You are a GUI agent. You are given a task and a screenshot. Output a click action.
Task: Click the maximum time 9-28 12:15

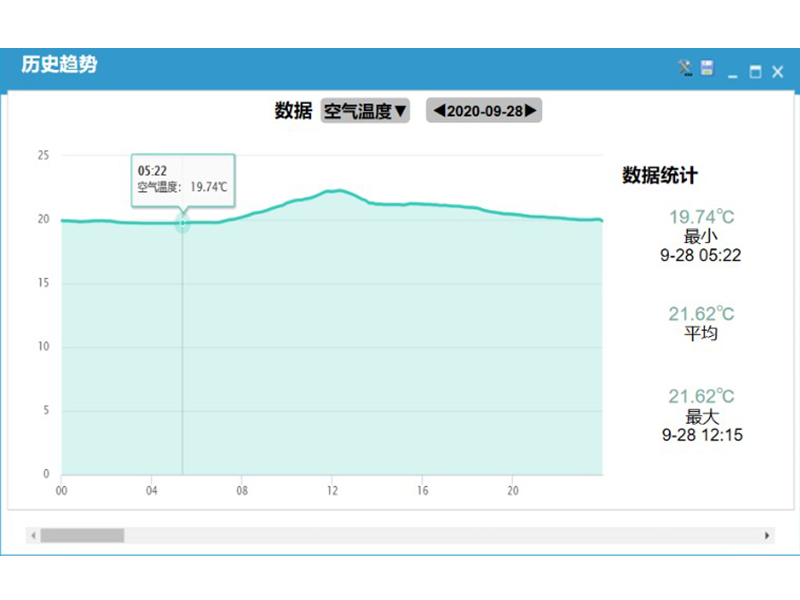(701, 435)
